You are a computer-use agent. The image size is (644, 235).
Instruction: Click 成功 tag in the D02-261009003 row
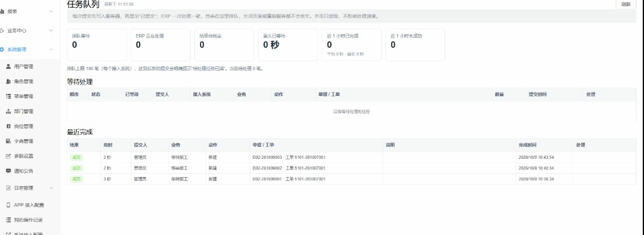pos(76,158)
